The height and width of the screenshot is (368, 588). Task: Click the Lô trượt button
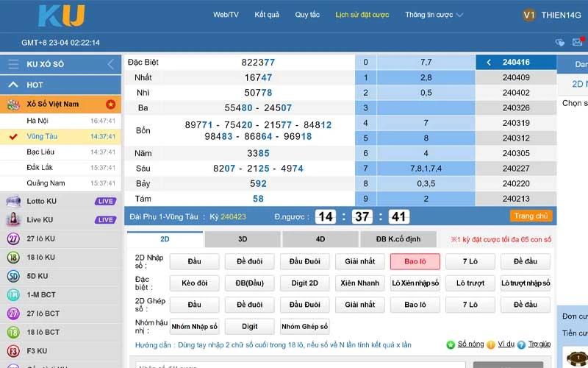coord(470,283)
